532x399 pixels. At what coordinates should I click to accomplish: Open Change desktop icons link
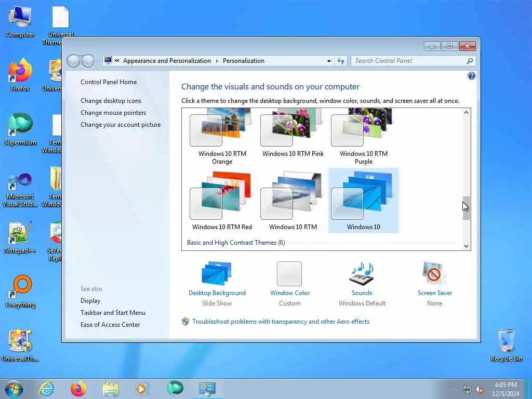[111, 101]
